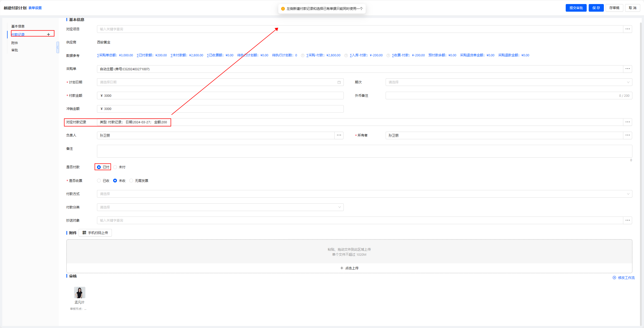Click the 取消 button
Viewport: 644px width, 328px height.
[633, 8]
